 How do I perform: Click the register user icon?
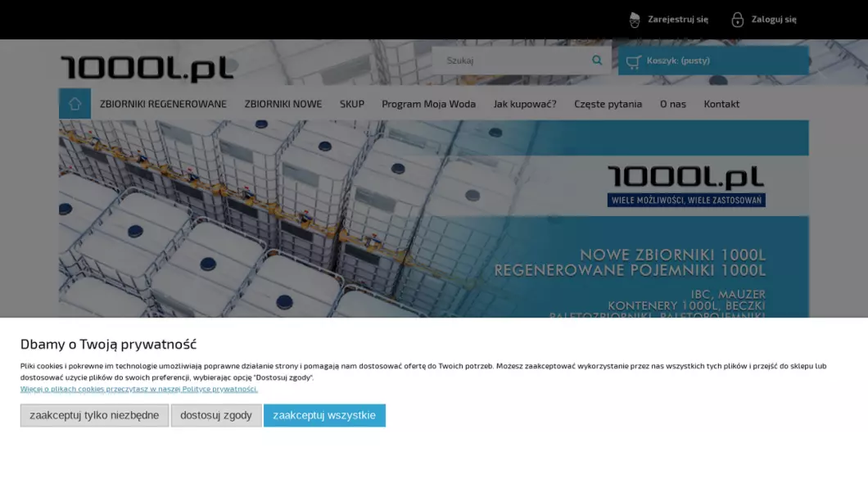tap(635, 20)
